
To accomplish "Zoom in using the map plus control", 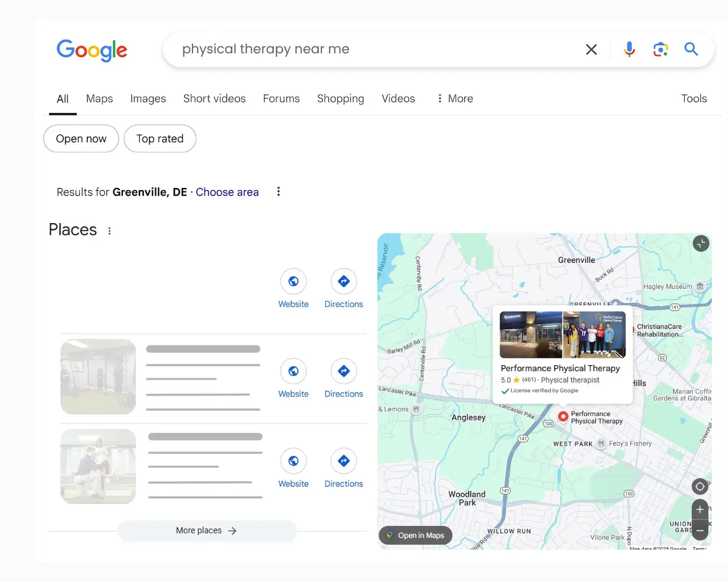I will click(x=699, y=509).
